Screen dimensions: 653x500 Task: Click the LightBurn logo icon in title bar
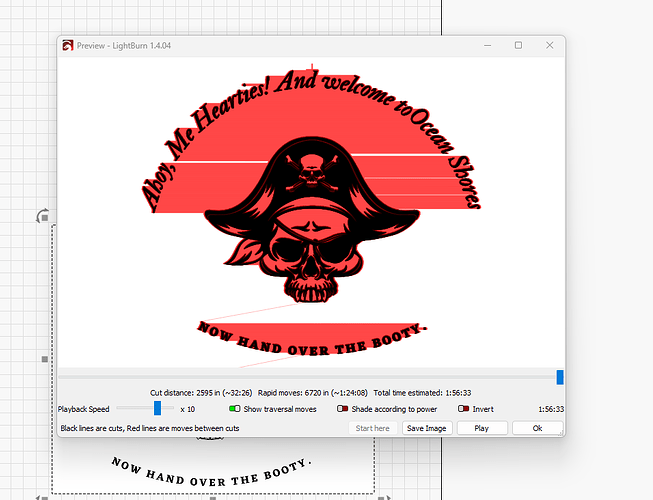point(67,45)
